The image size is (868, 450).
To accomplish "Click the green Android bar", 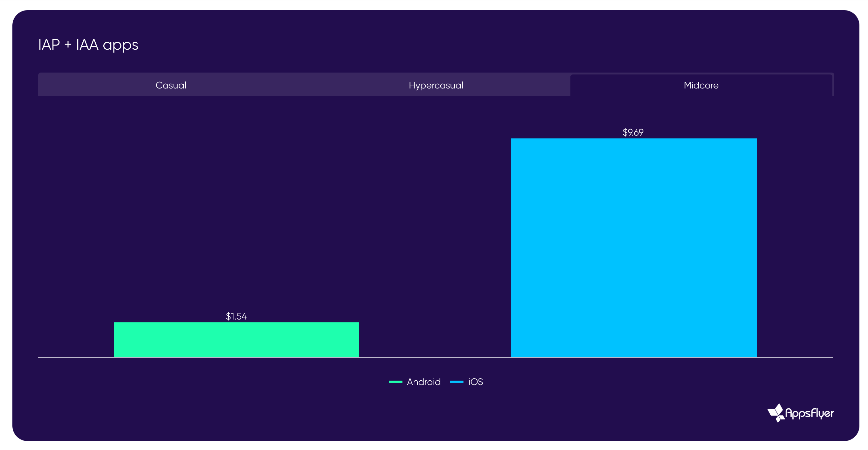I will pyautogui.click(x=236, y=339).
